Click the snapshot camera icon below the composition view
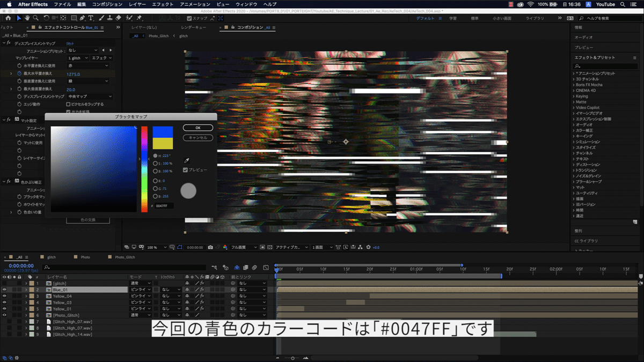The image size is (644, 362). 209,247
